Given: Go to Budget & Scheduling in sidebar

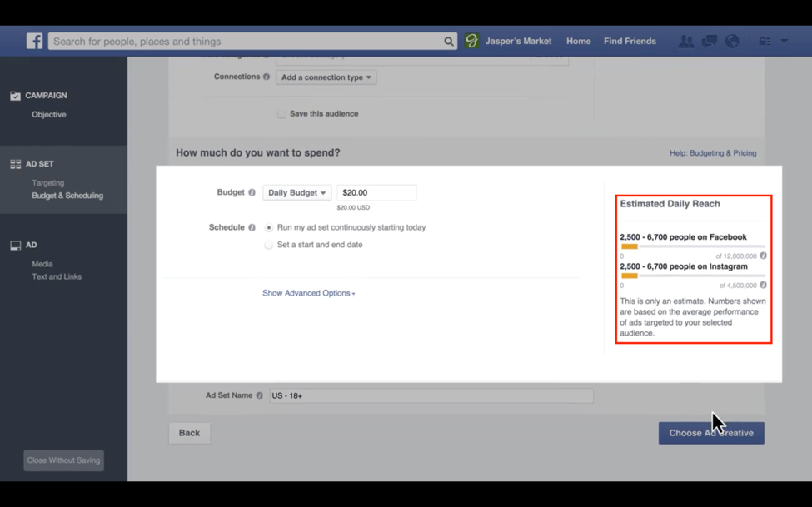Looking at the screenshot, I should (x=67, y=196).
